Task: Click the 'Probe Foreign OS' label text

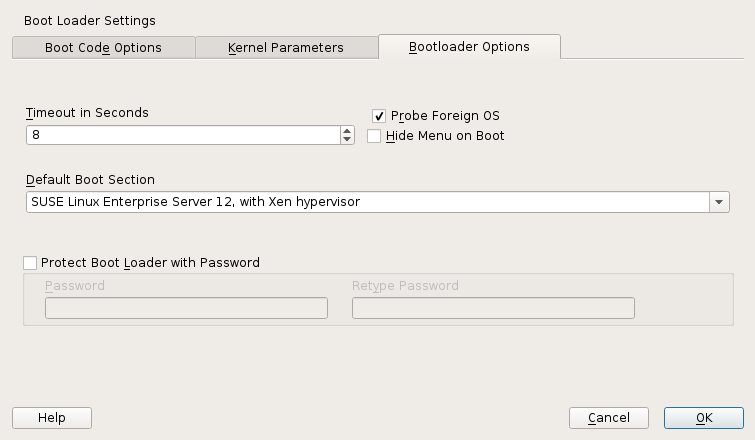Action: [445, 116]
